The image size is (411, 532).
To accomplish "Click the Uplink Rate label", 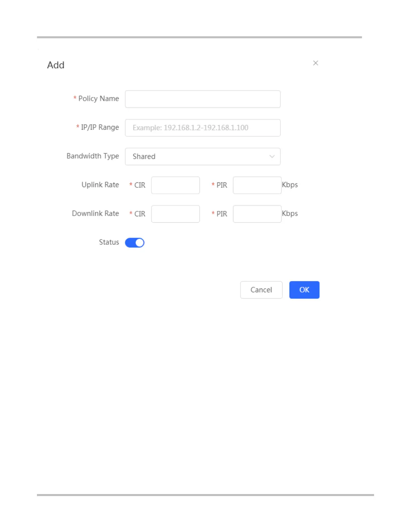I will (100, 185).
